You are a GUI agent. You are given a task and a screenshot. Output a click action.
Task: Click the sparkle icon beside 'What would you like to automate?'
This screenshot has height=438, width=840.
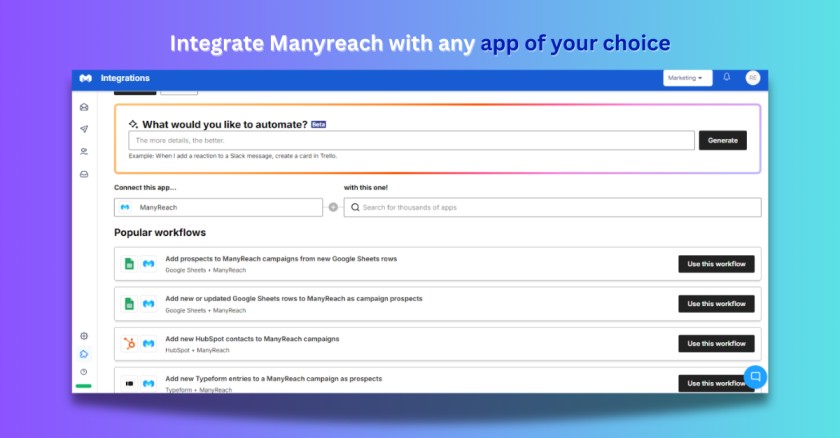point(133,124)
